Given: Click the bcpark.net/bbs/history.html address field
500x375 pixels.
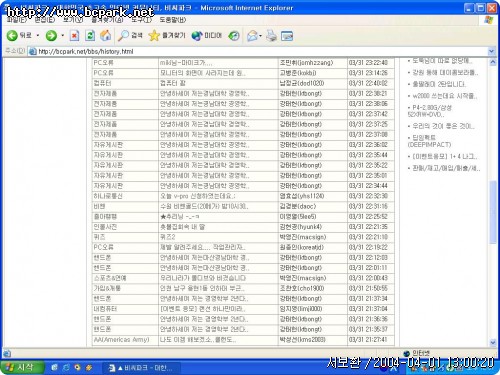Looking at the screenshot, I should click(x=258, y=51).
